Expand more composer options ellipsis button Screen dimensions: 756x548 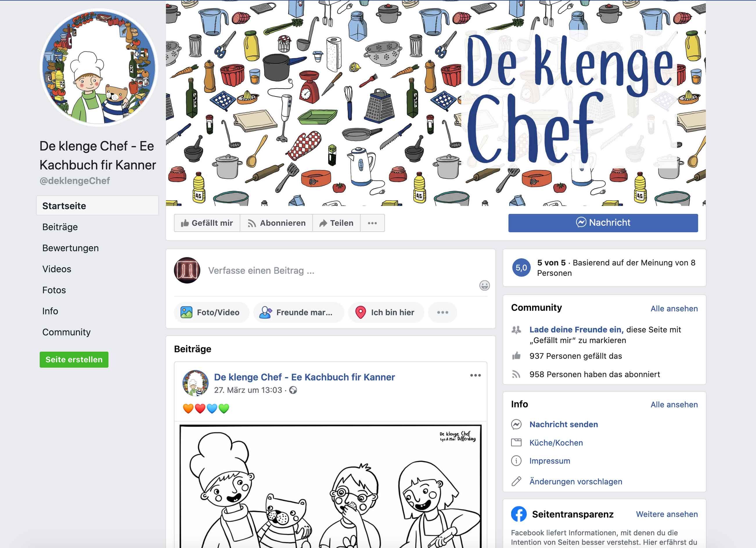coord(442,312)
